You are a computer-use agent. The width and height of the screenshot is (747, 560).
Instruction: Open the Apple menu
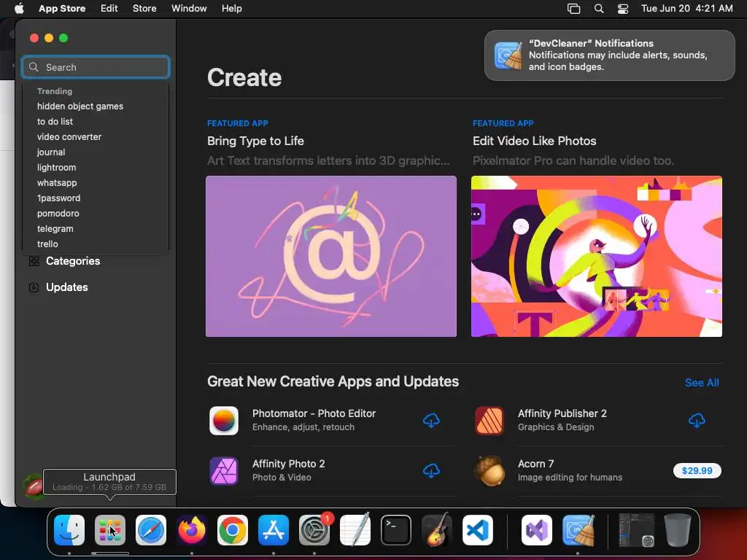pyautogui.click(x=19, y=9)
